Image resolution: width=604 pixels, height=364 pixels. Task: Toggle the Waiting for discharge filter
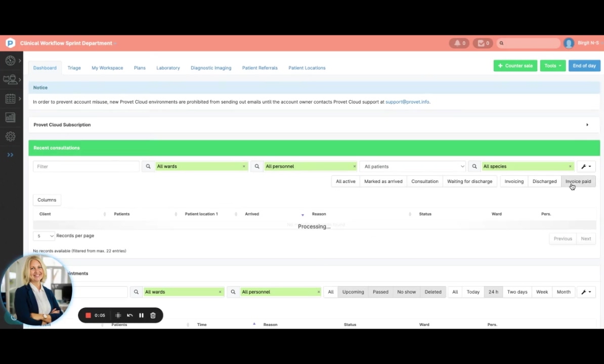469,181
